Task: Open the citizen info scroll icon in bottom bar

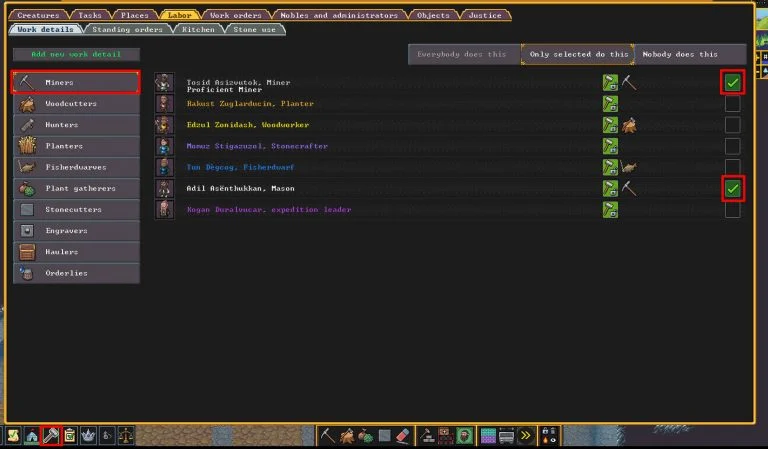Action: (13, 435)
